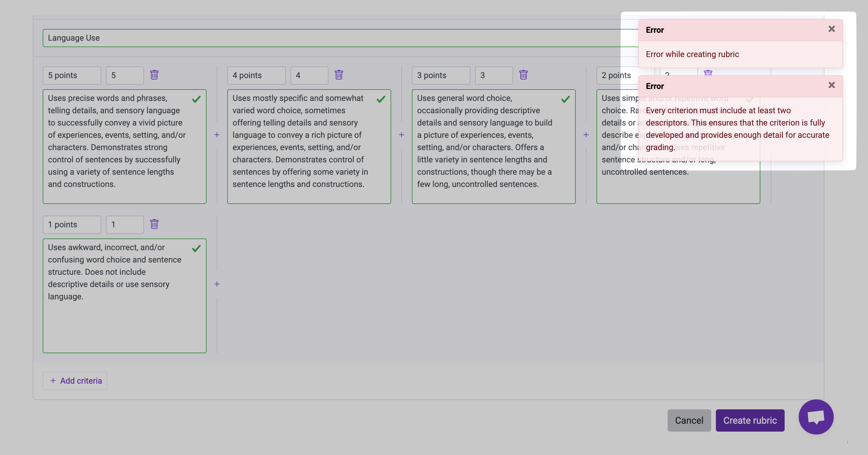
Task: Delete the 1 points descriptor with trash icon
Action: pyautogui.click(x=154, y=224)
